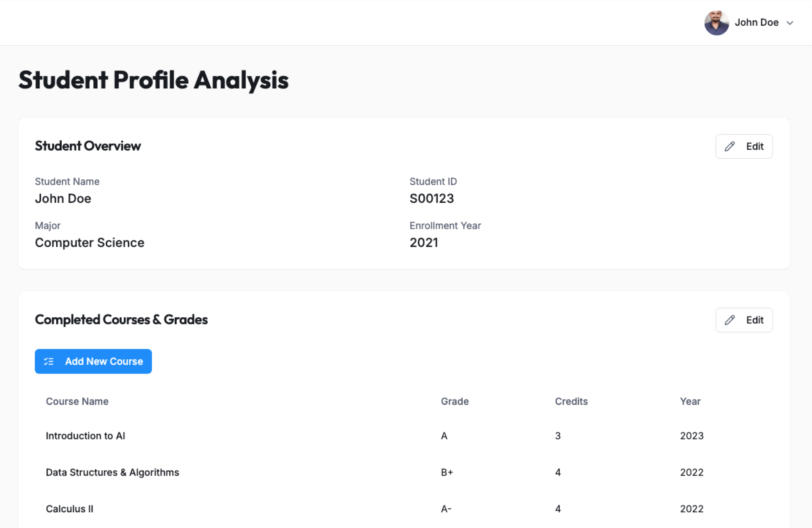Select the Data Structures & Algorithms row
This screenshot has height=528, width=812.
pos(112,472)
